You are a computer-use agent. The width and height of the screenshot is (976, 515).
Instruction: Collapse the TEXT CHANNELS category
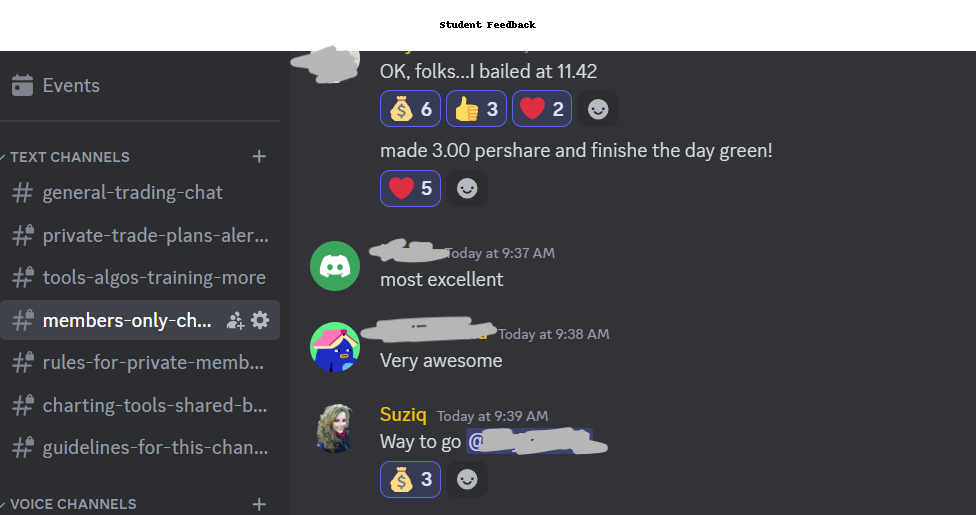click(68, 157)
